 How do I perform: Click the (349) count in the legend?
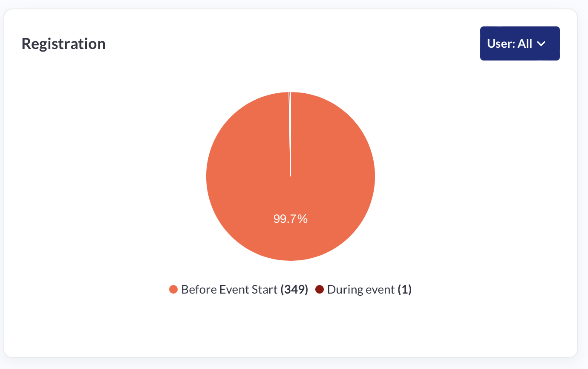[294, 290]
